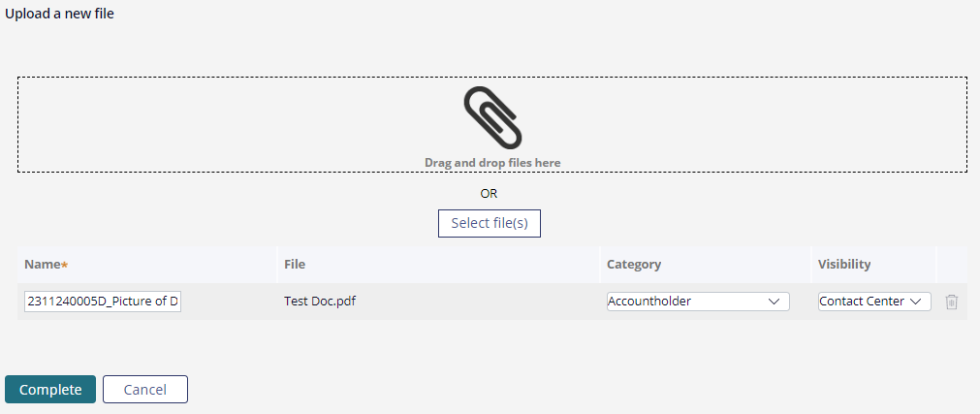The height and width of the screenshot is (414, 980).
Task: Click the Visibility column header
Action: [844, 265]
